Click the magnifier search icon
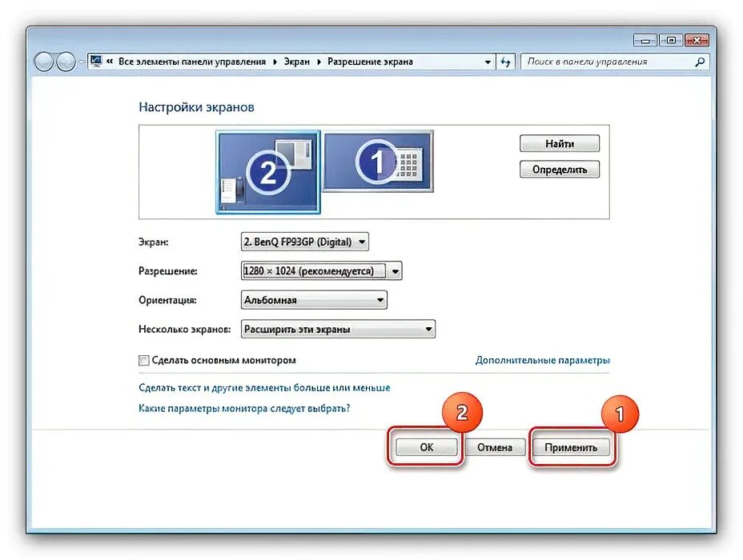The height and width of the screenshot is (560, 743). pyautogui.click(x=700, y=62)
